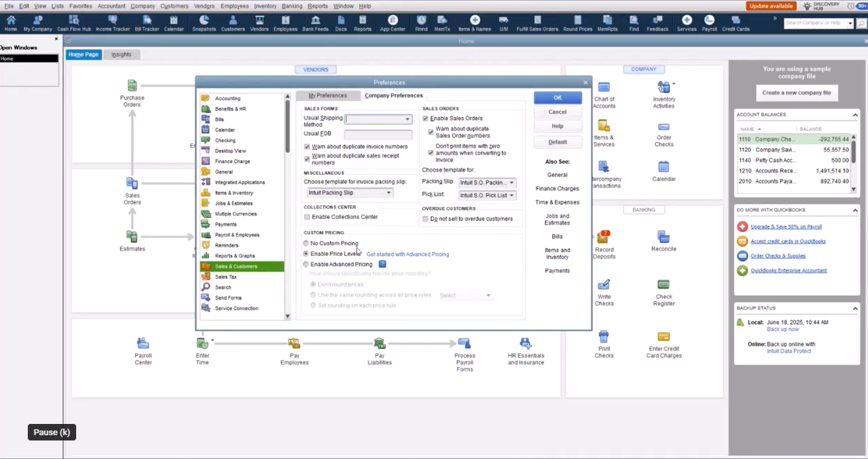This screenshot has width=868, height=459.
Task: Click the Reconcile banking icon
Action: (x=663, y=241)
